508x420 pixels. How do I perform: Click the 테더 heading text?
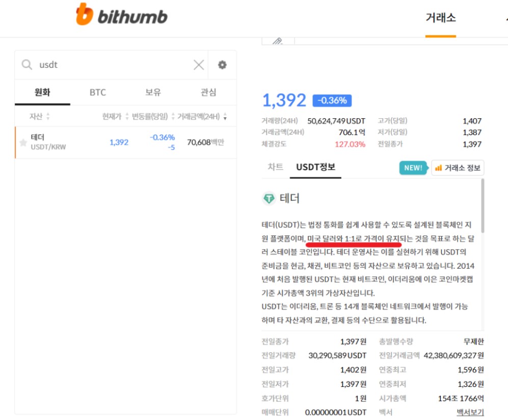click(x=289, y=198)
